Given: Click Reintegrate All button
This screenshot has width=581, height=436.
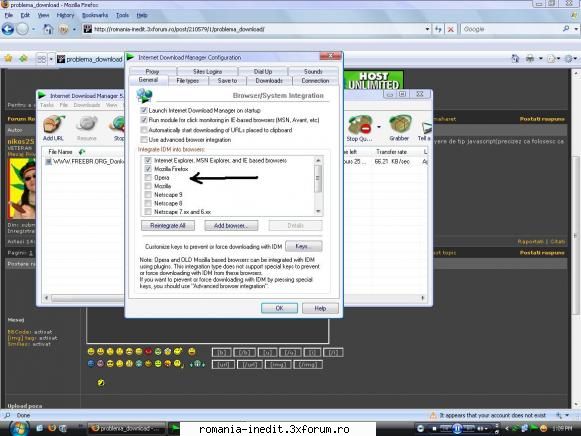Looking at the screenshot, I should click(x=168, y=226).
